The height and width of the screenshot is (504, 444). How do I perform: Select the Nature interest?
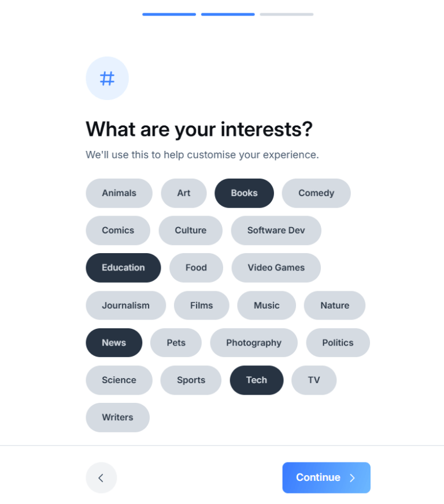click(x=334, y=305)
